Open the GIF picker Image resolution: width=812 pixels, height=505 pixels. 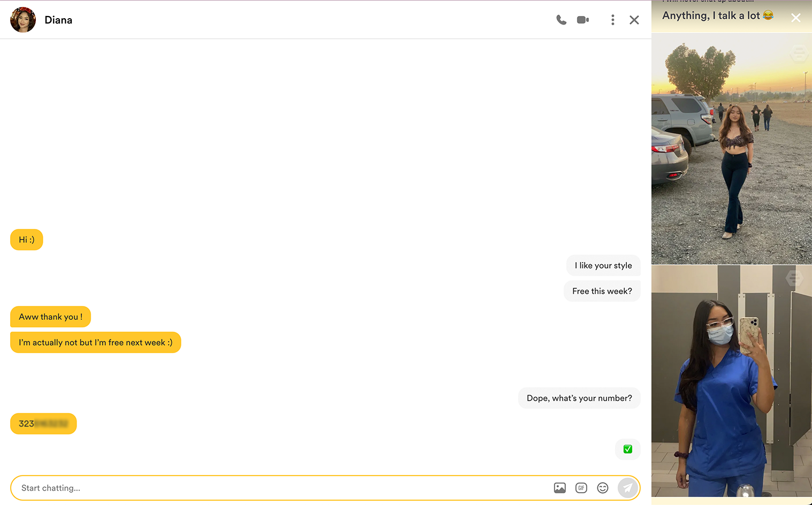tap(581, 488)
